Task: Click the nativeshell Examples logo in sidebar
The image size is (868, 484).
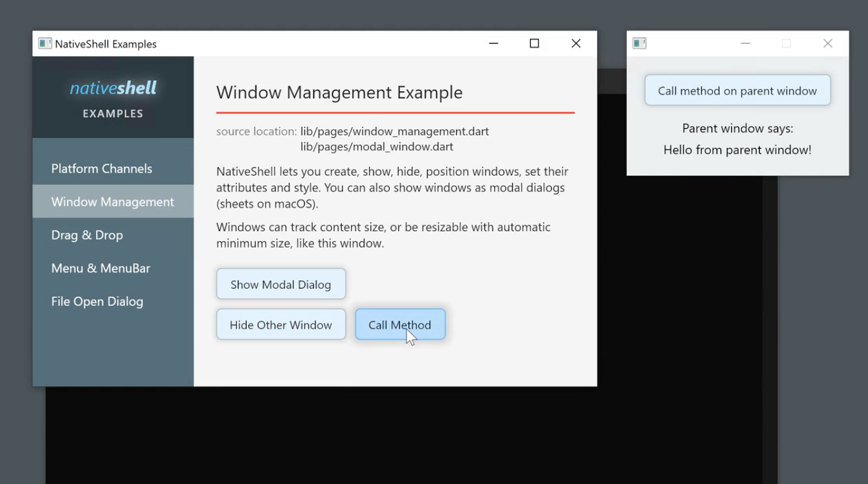Action: coord(113,99)
